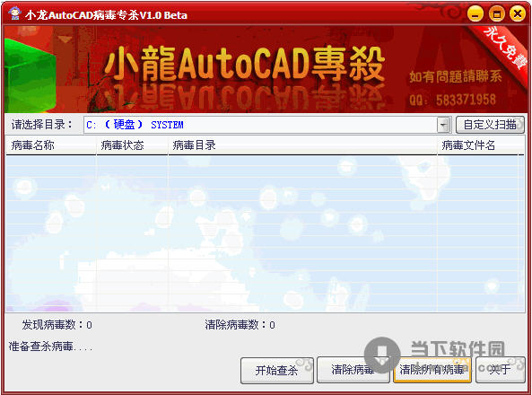Click the 自定义扫描 button

[490, 125]
